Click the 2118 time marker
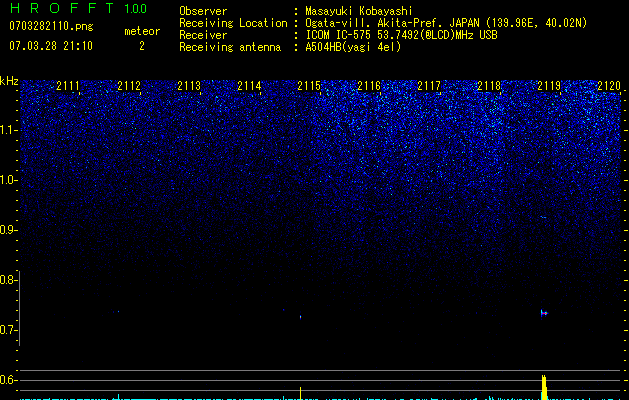The image size is (629, 400). pos(489,86)
